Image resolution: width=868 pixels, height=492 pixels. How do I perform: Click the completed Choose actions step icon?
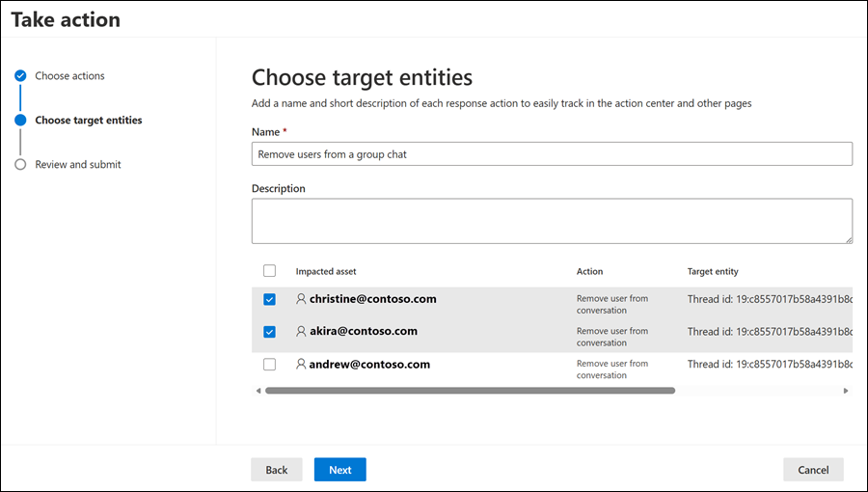(x=20, y=76)
